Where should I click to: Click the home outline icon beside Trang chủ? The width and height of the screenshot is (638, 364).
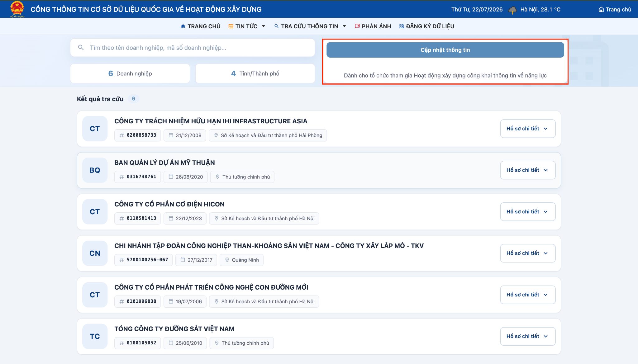pos(601,10)
